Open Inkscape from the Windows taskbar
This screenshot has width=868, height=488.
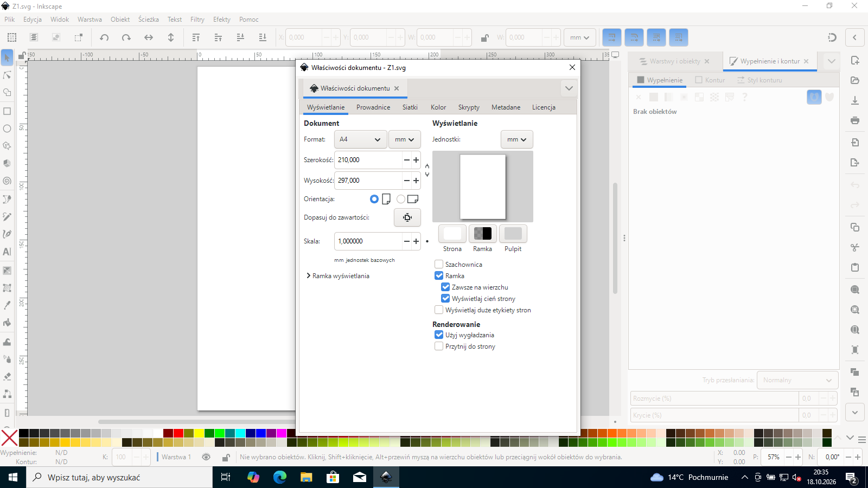pyautogui.click(x=386, y=477)
